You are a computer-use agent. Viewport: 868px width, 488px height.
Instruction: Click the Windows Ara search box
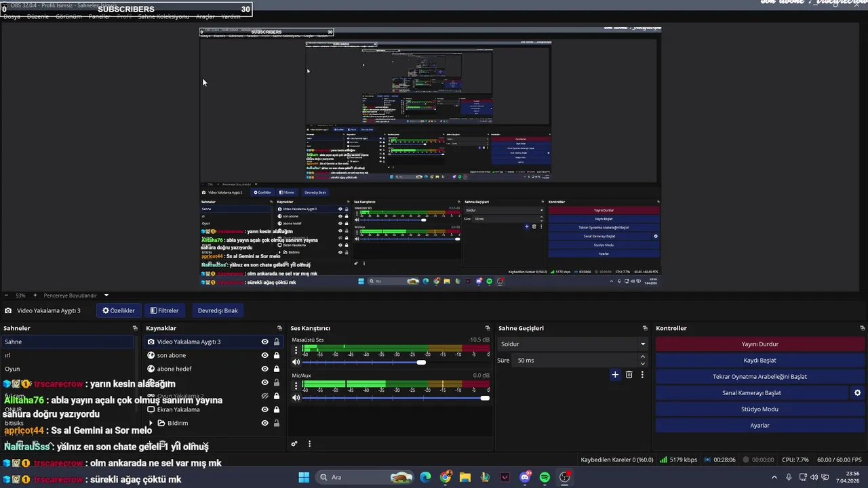pyautogui.click(x=366, y=477)
